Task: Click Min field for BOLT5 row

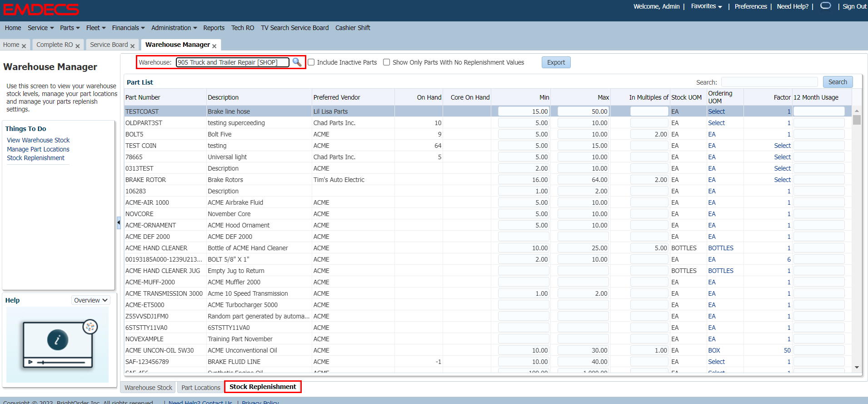Action: pos(524,134)
